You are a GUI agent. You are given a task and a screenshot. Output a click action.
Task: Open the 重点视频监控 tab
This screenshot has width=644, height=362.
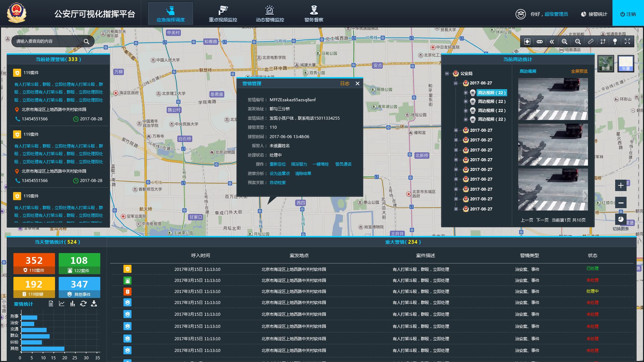coord(223,14)
